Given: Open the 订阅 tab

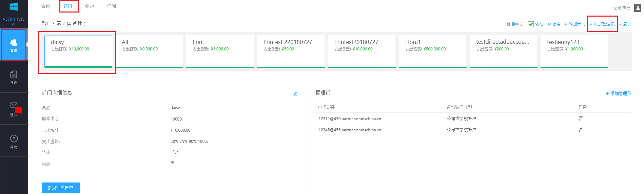Looking at the screenshot, I should point(111,6).
